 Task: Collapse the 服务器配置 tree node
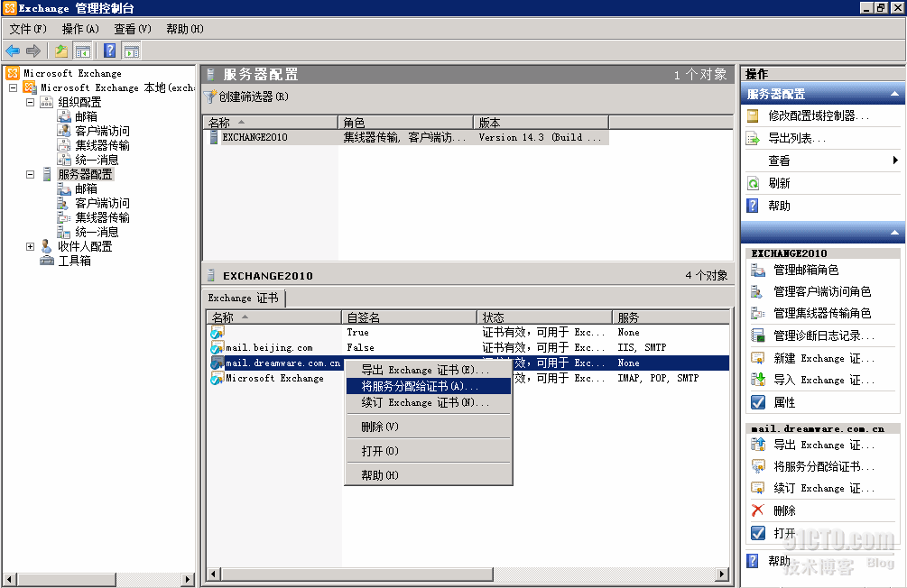(x=30, y=175)
